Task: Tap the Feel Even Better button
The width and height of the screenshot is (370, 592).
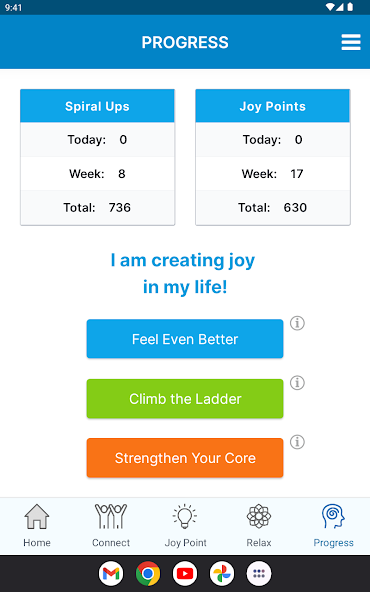Action: coord(185,339)
